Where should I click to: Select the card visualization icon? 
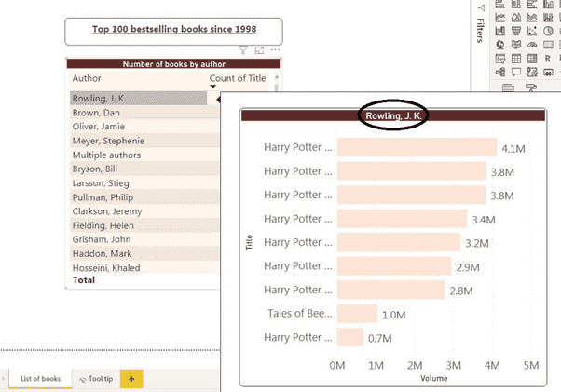click(x=548, y=45)
